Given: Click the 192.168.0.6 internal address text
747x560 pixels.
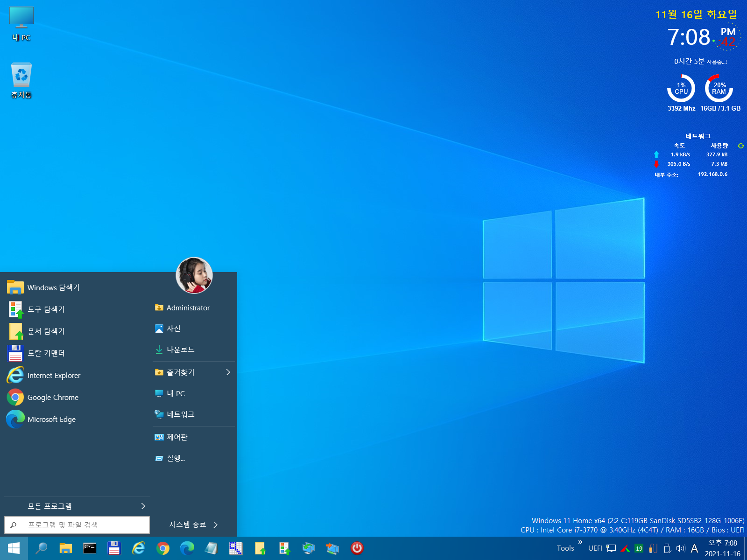Looking at the screenshot, I should tap(712, 175).
